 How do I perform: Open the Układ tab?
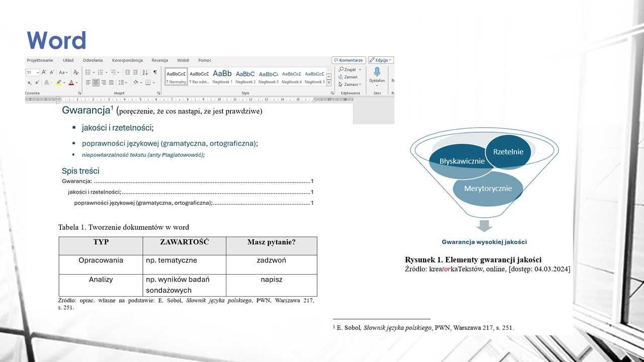pyautogui.click(x=68, y=60)
